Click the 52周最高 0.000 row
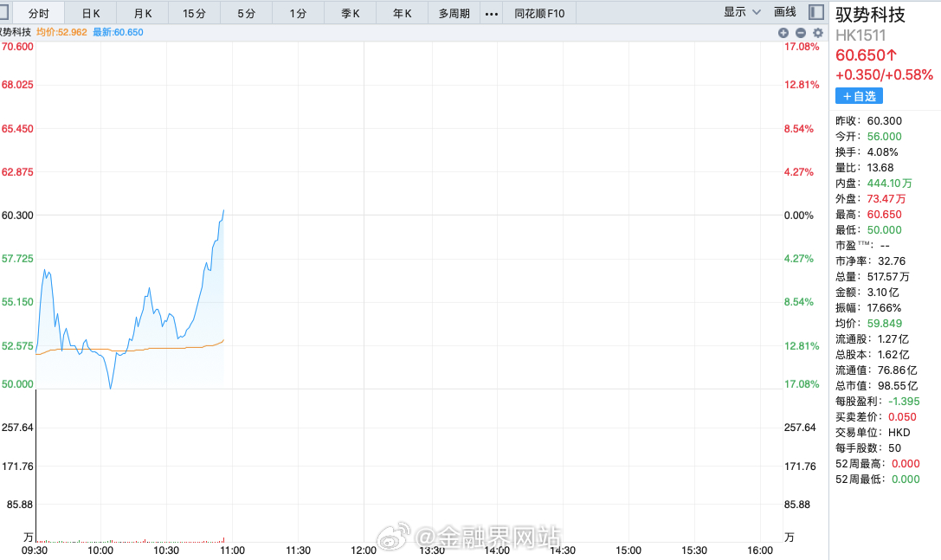 pos(878,464)
